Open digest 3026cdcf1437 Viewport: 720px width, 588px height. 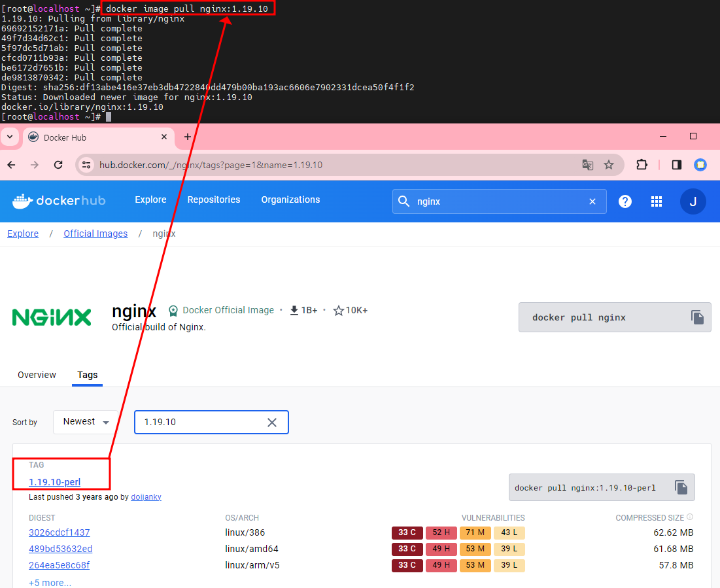coord(60,532)
